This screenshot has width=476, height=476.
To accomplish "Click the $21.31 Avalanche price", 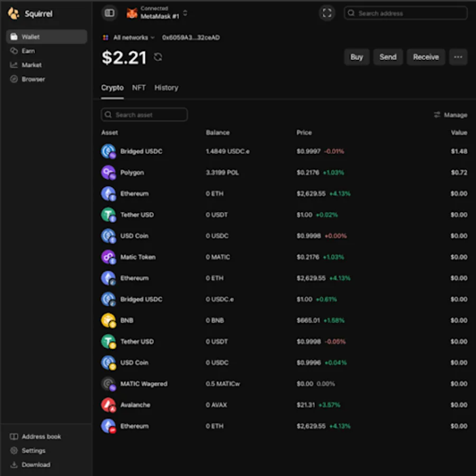I will [x=306, y=405].
